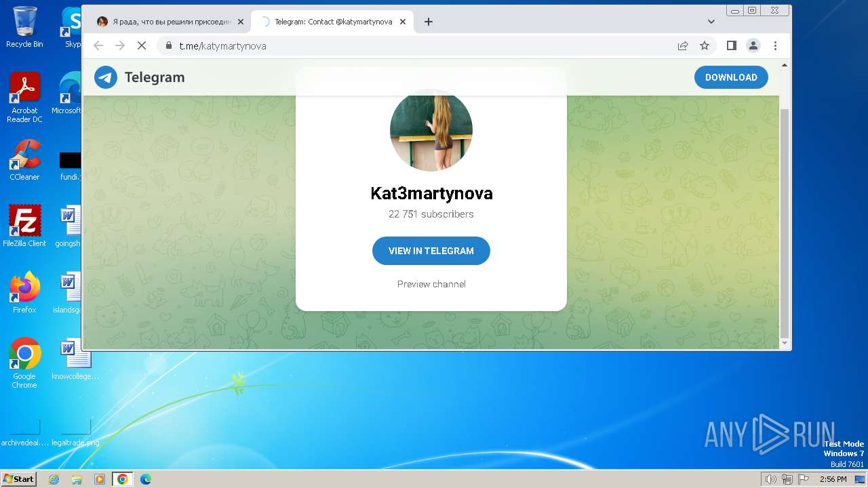Open Chrome three-dot menu
This screenshot has height=488, width=868.
pyautogui.click(x=775, y=45)
